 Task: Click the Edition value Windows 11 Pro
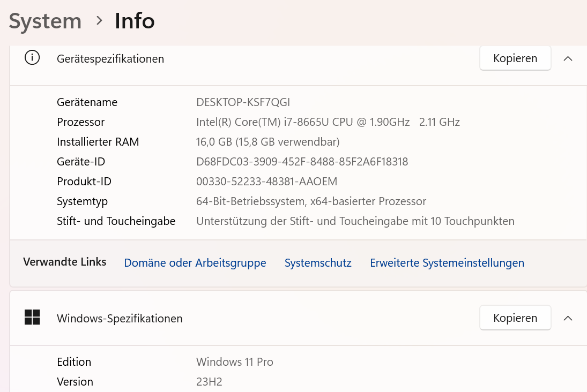(235, 361)
